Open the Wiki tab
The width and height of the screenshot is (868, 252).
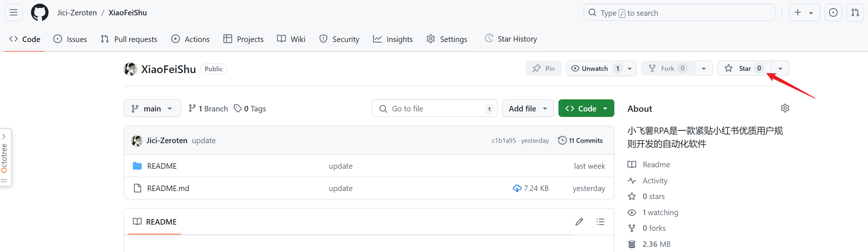291,39
